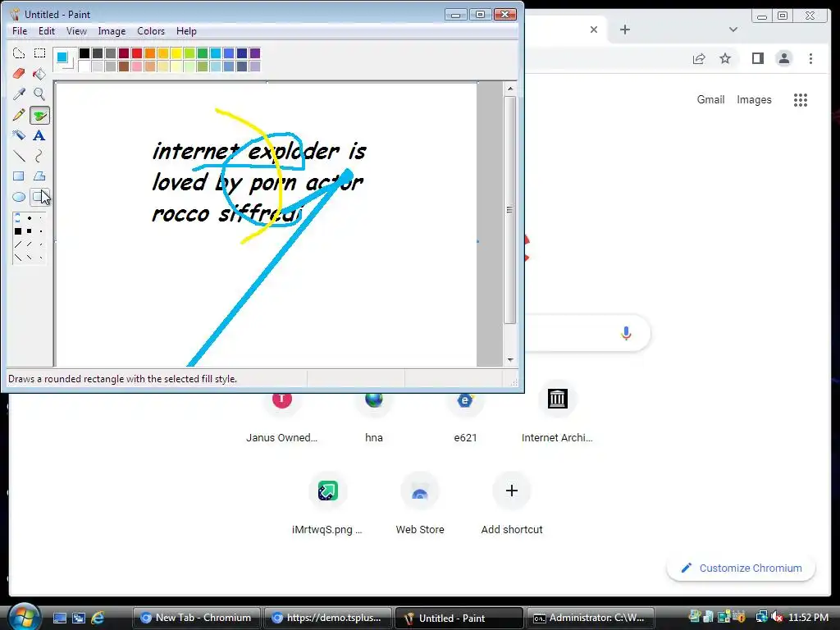The image size is (840, 630).
Task: Choose the medium square brush shape
Action: (x=30, y=231)
